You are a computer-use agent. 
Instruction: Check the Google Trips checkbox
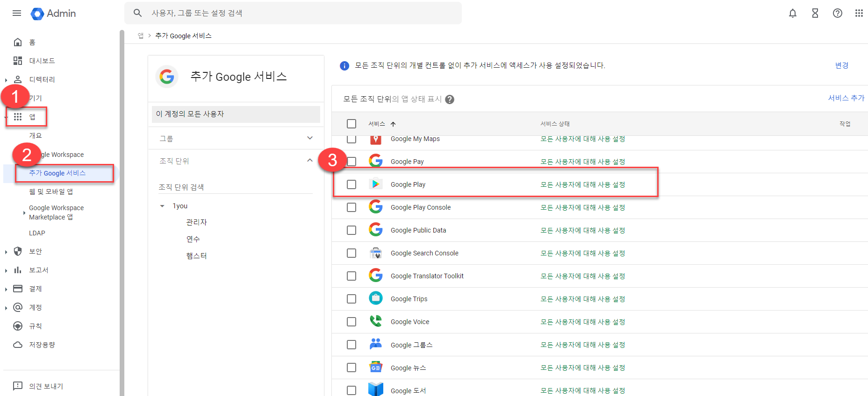[x=352, y=299]
